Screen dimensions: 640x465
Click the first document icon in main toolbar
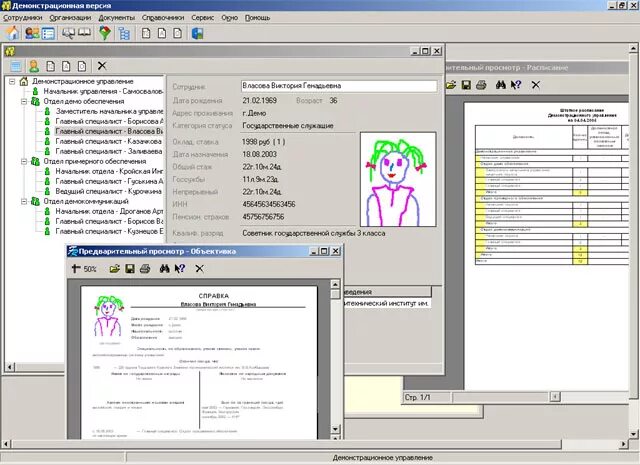[146, 33]
